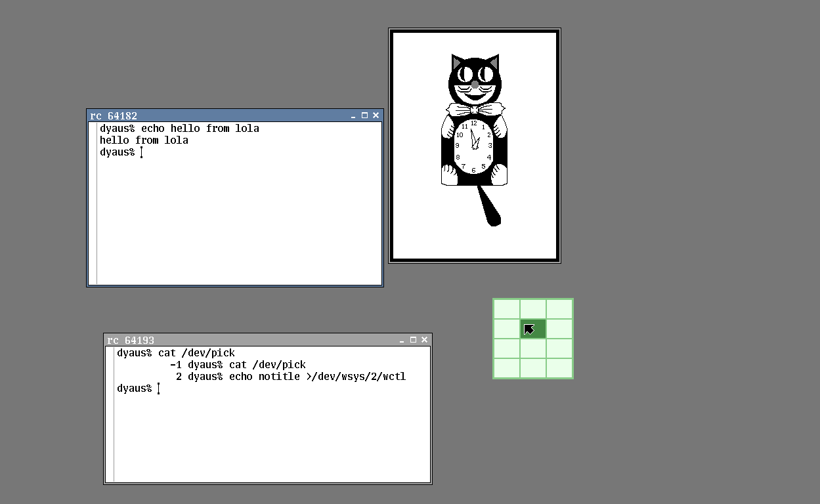Click the cat's face on the clock window
The image size is (820, 504).
[x=474, y=80]
